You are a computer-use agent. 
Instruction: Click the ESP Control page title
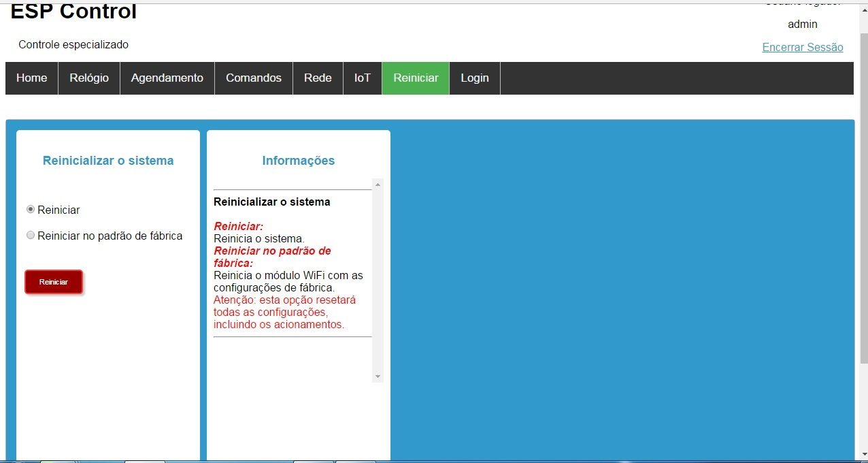tap(73, 12)
